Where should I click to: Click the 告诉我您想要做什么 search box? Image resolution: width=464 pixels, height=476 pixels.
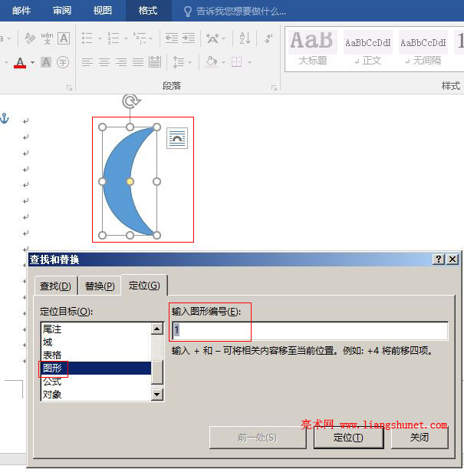235,12
